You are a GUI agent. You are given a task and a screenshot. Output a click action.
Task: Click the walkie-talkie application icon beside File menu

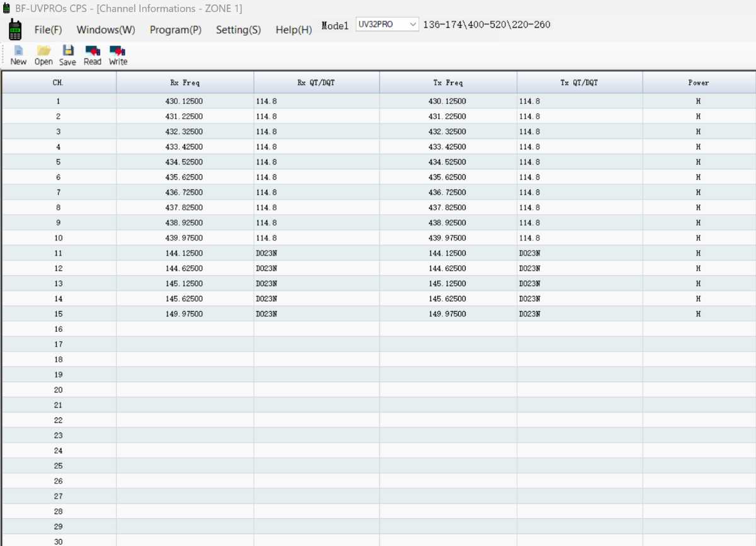click(x=15, y=29)
